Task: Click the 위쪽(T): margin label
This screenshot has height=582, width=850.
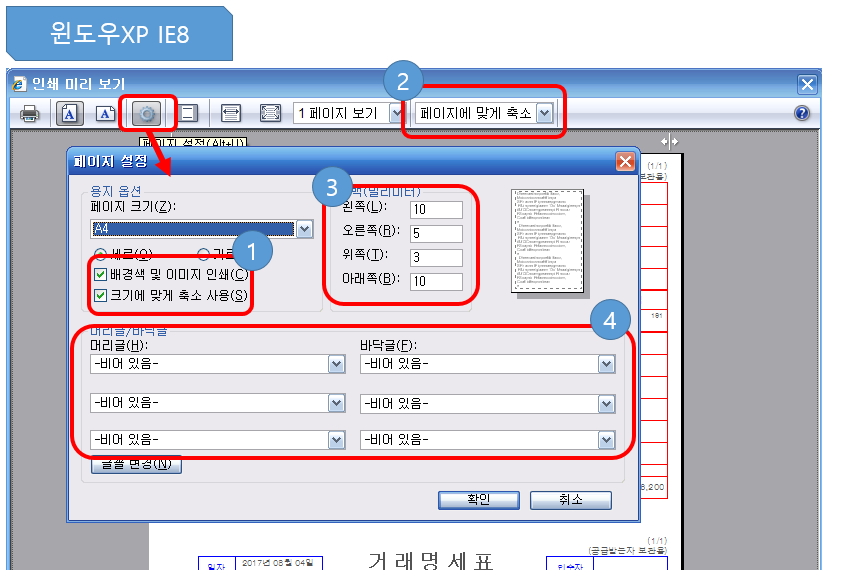Action: 365,254
